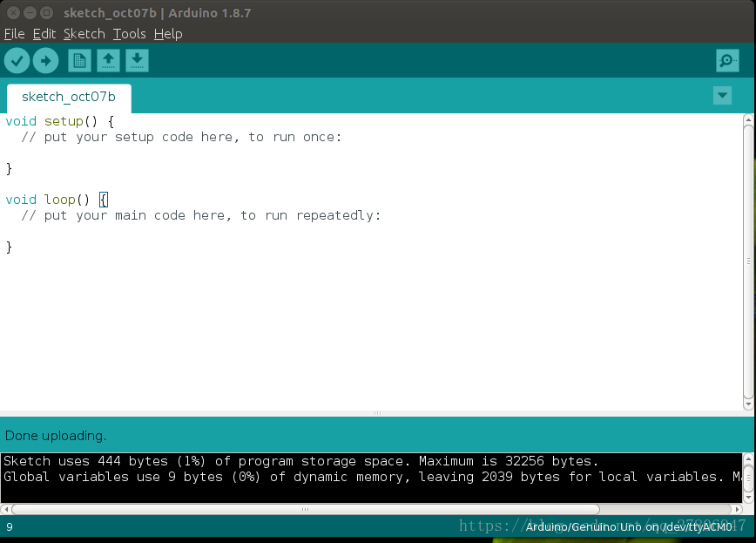Select the sketch_oct07b tab
756x543 pixels.
pos(69,97)
